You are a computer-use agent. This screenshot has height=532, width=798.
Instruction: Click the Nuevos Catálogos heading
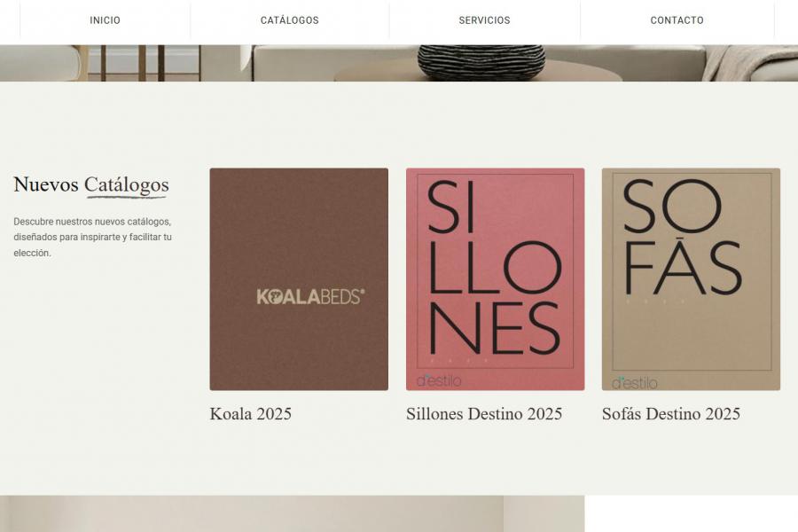click(x=91, y=185)
